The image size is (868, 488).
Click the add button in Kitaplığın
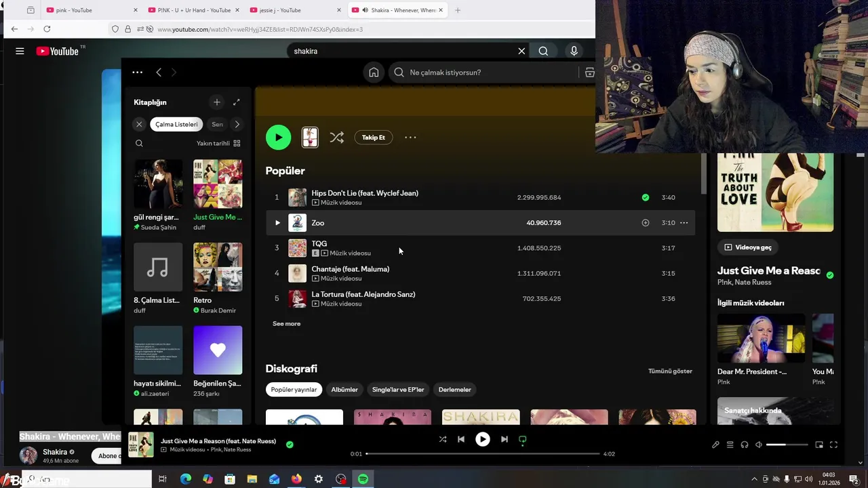point(217,102)
